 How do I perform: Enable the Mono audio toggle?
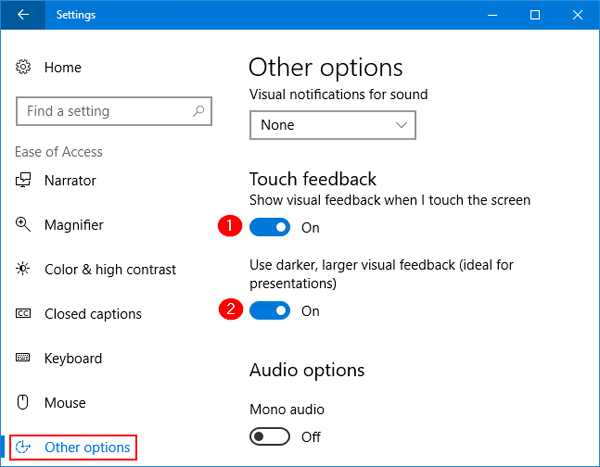(x=269, y=437)
